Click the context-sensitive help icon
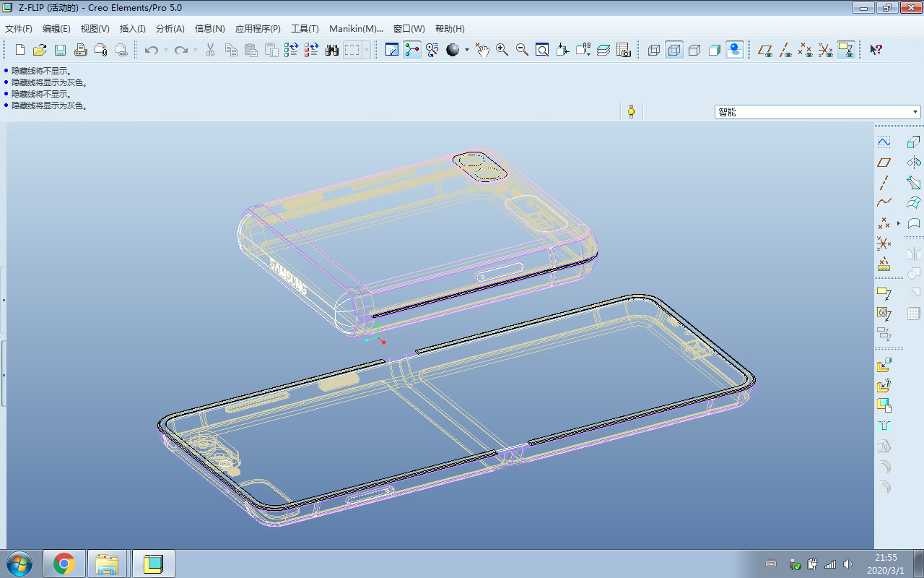Image resolution: width=924 pixels, height=578 pixels. click(x=876, y=50)
